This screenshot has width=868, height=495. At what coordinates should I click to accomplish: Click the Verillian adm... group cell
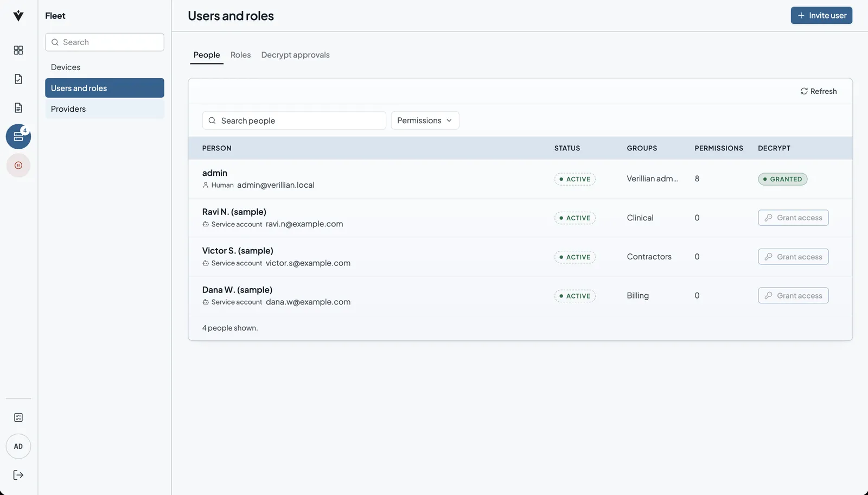(x=652, y=179)
